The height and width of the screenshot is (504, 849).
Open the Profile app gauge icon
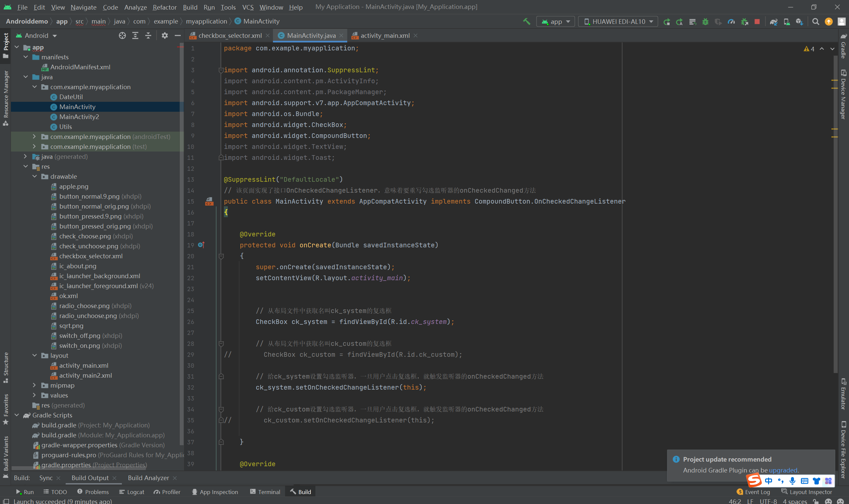731,22
